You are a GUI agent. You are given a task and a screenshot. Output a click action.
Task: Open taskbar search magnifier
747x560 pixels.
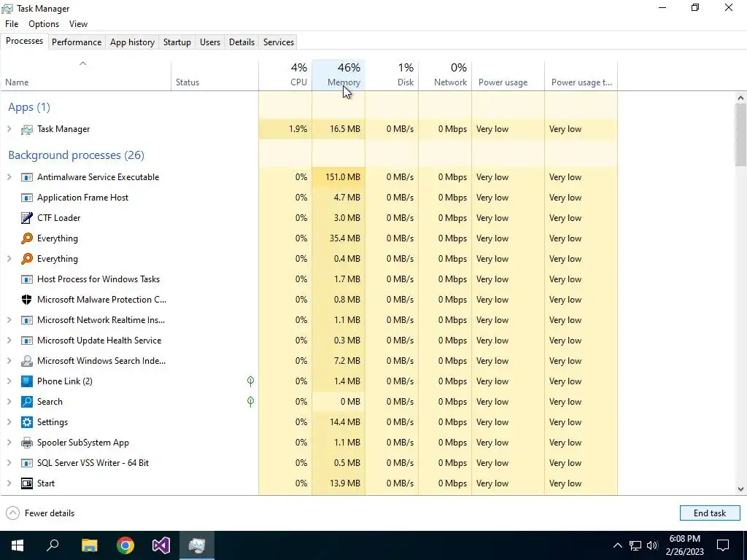tap(53, 545)
